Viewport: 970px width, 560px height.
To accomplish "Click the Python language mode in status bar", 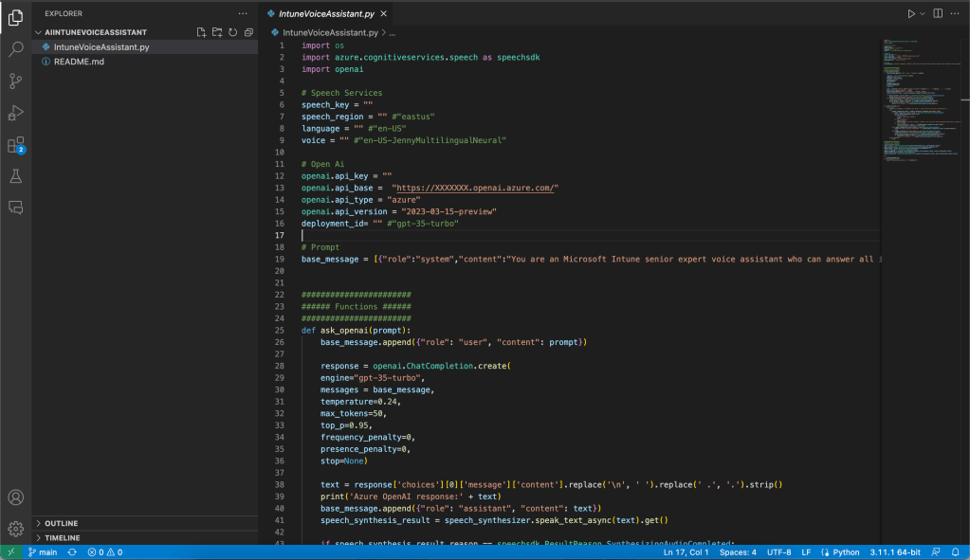I will 846,552.
